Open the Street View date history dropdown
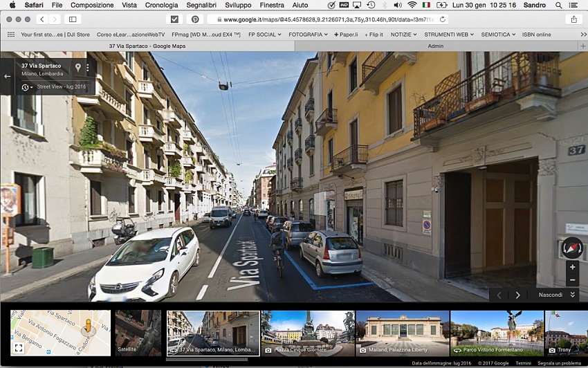This screenshot has height=368, width=588. point(27,87)
